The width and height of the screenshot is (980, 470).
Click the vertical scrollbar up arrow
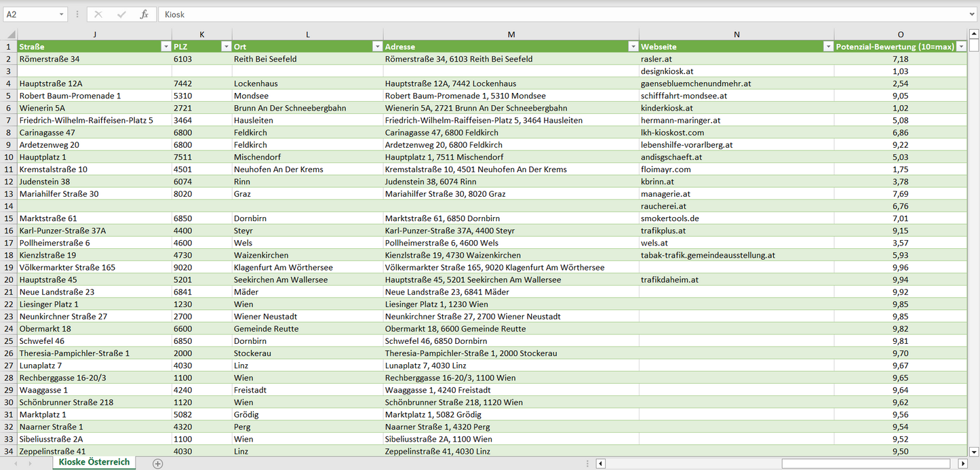click(974, 34)
